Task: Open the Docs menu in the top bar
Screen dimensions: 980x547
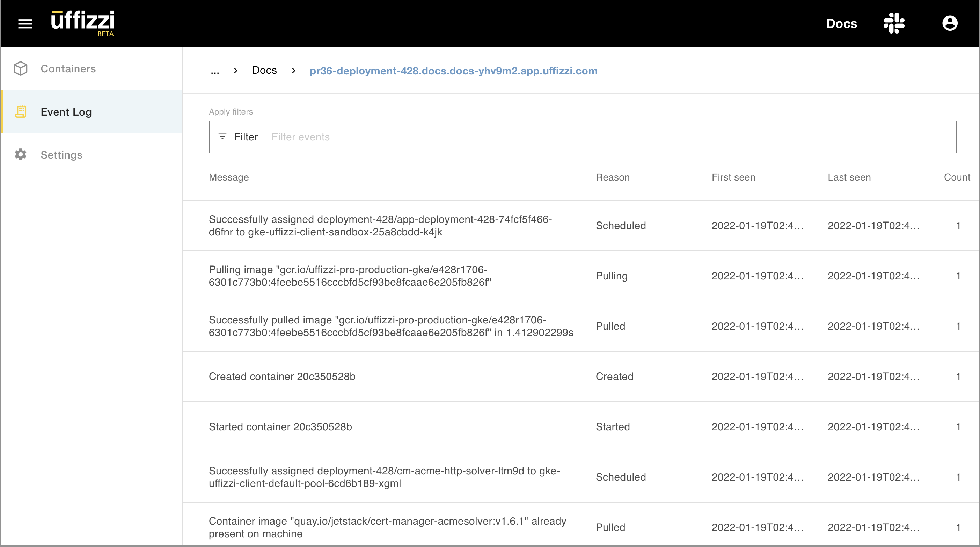Action: click(x=842, y=23)
